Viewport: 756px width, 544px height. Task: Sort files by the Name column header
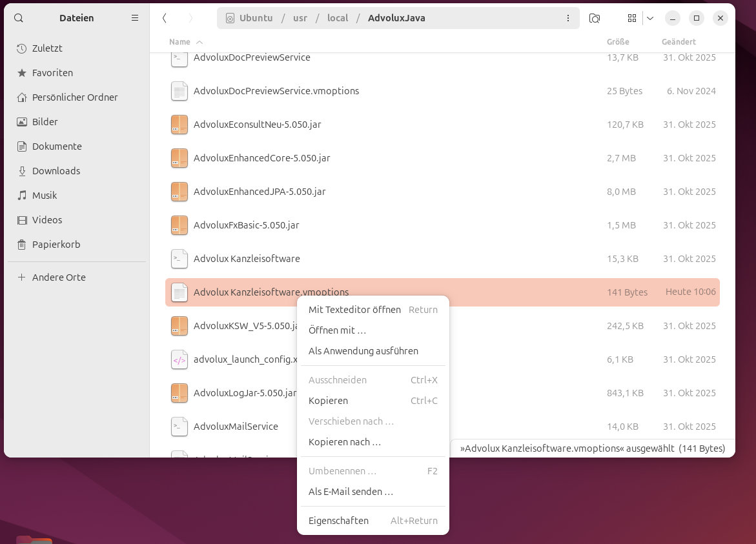point(179,42)
